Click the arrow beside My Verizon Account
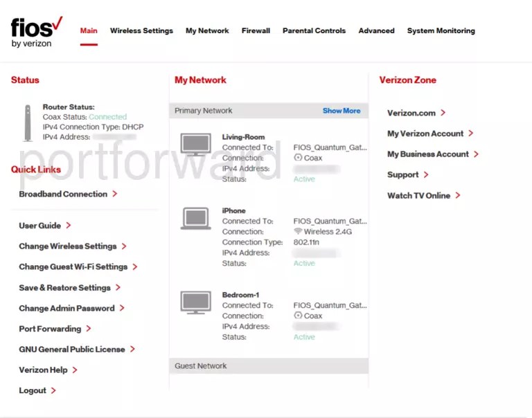The image size is (532, 418). click(x=471, y=134)
